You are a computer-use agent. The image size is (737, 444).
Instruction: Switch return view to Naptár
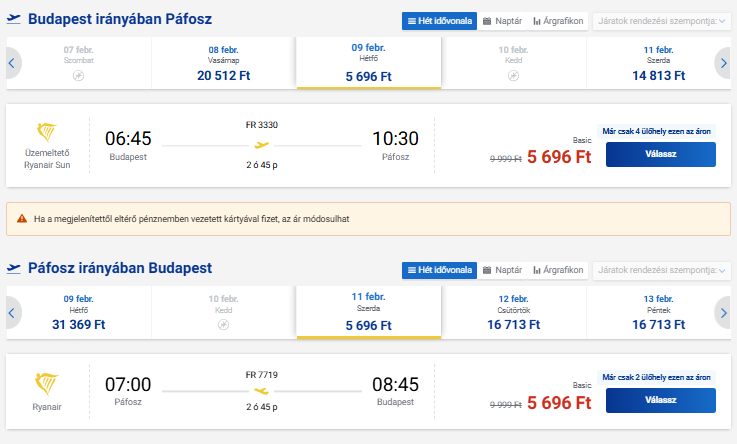click(502, 270)
